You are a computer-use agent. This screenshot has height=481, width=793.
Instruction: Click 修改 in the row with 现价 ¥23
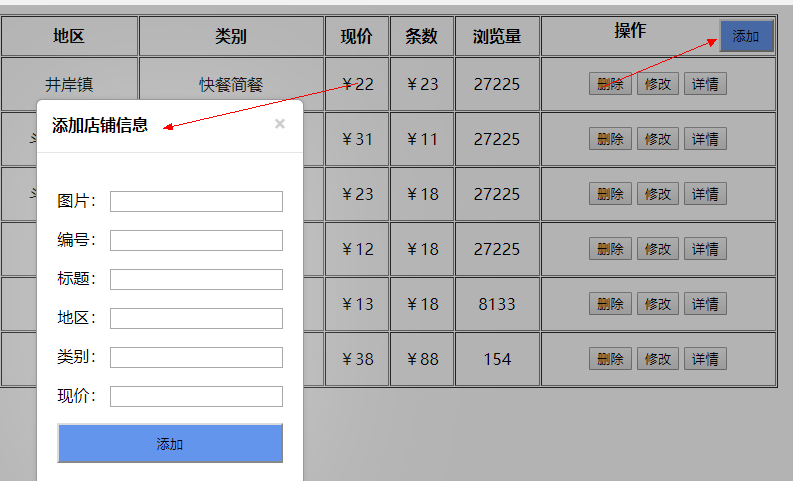point(657,194)
